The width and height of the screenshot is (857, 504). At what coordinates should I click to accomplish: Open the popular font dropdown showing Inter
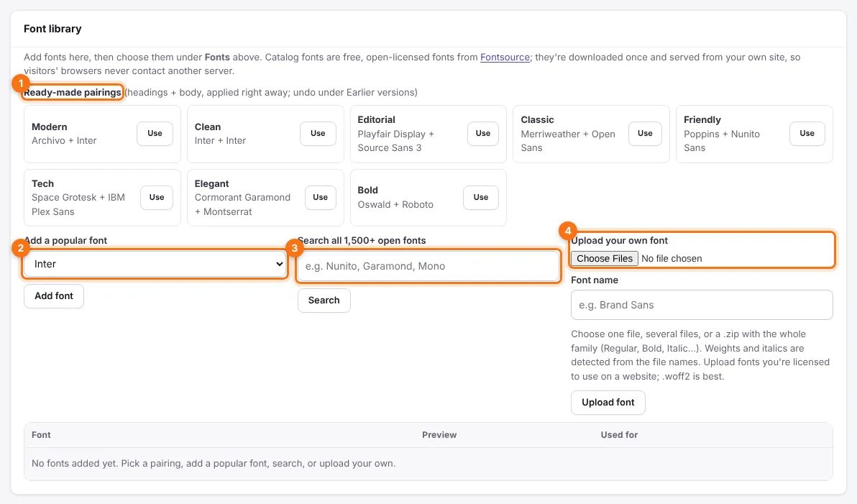[155, 264]
